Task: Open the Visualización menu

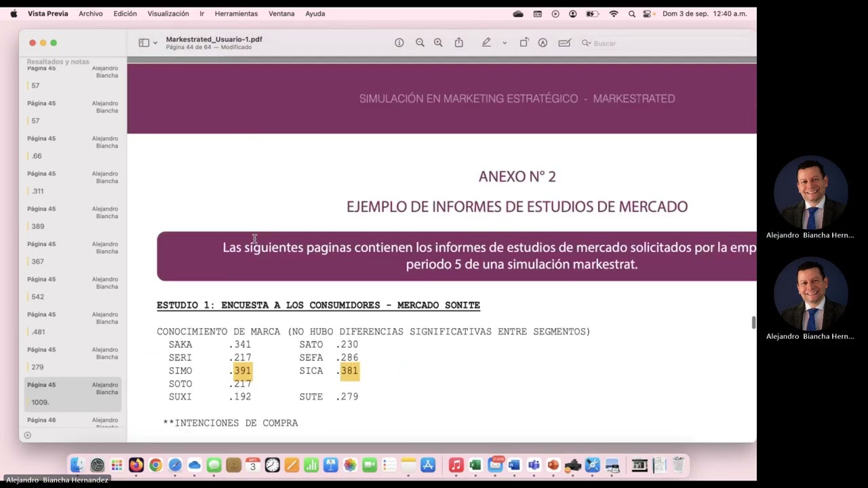Action: [x=168, y=14]
